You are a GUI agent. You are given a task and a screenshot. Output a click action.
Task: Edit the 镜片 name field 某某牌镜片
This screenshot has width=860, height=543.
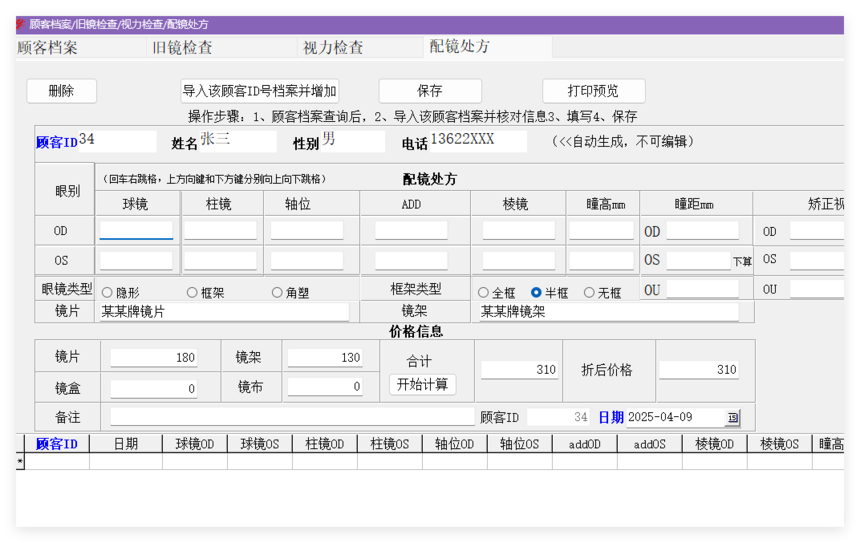click(224, 312)
